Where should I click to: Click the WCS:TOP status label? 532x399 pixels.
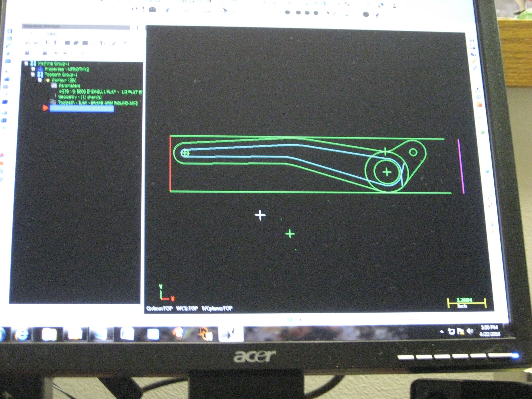pos(187,308)
